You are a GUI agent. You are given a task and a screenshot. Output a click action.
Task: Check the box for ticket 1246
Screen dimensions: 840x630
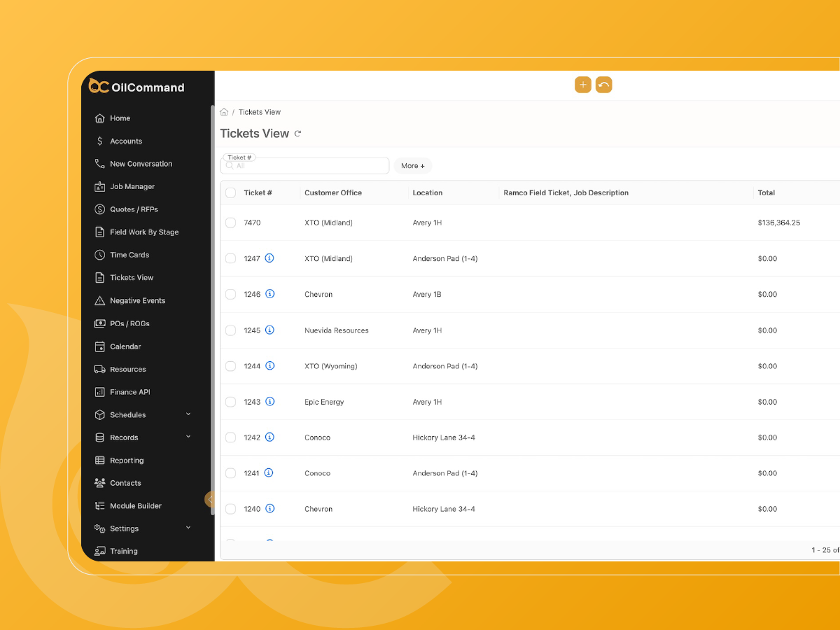click(230, 294)
